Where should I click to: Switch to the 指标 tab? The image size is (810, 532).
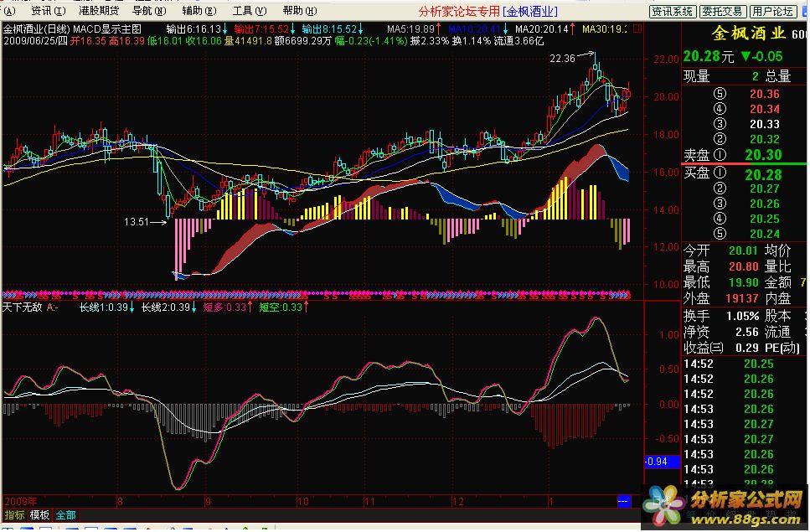pos(14,515)
